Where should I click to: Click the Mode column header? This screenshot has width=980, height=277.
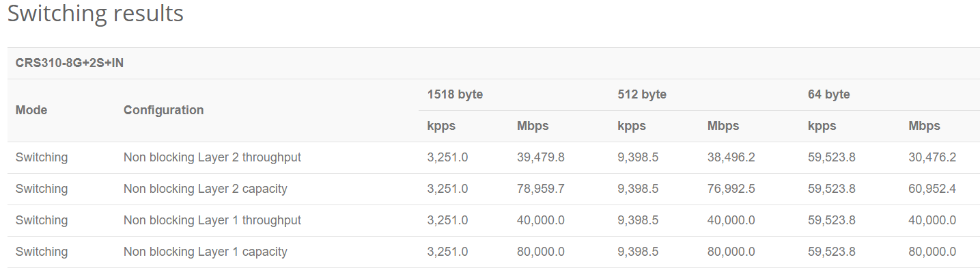click(x=31, y=110)
